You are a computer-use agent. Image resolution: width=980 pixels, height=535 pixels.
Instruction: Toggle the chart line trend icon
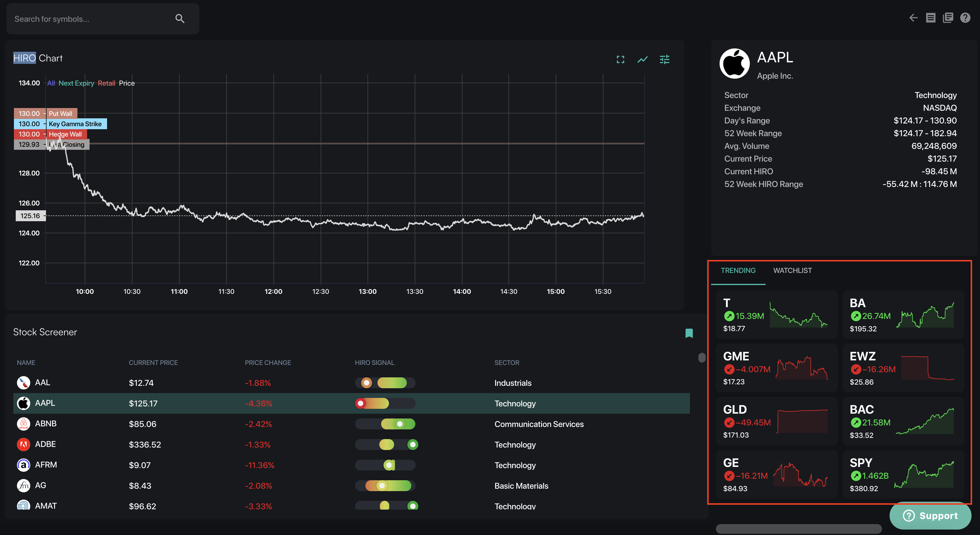coord(642,59)
